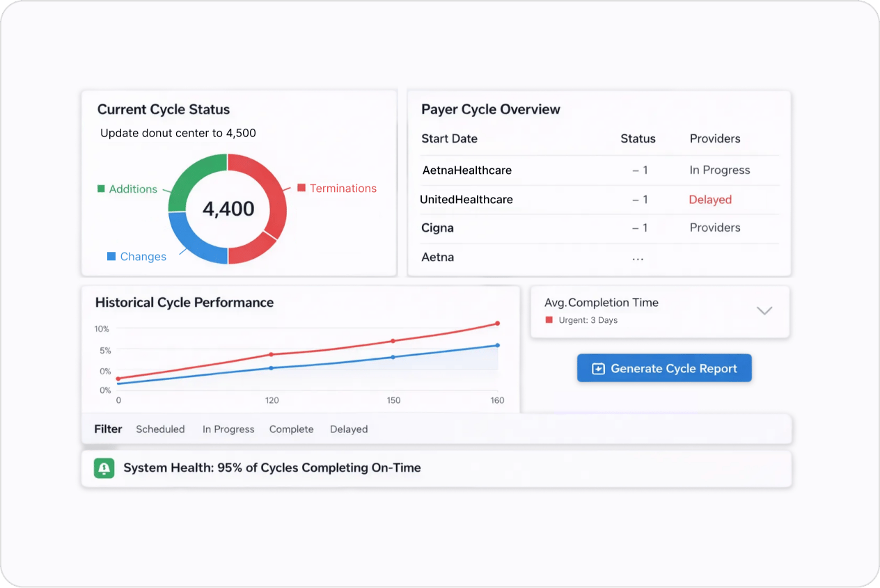880x588 pixels.
Task: Click the Delayed status on UnitedHealthcare row
Action: click(710, 200)
